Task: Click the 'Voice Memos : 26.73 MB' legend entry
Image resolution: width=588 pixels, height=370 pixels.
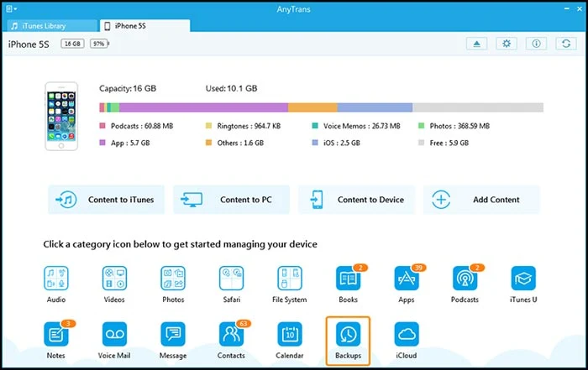Action: 356,126
